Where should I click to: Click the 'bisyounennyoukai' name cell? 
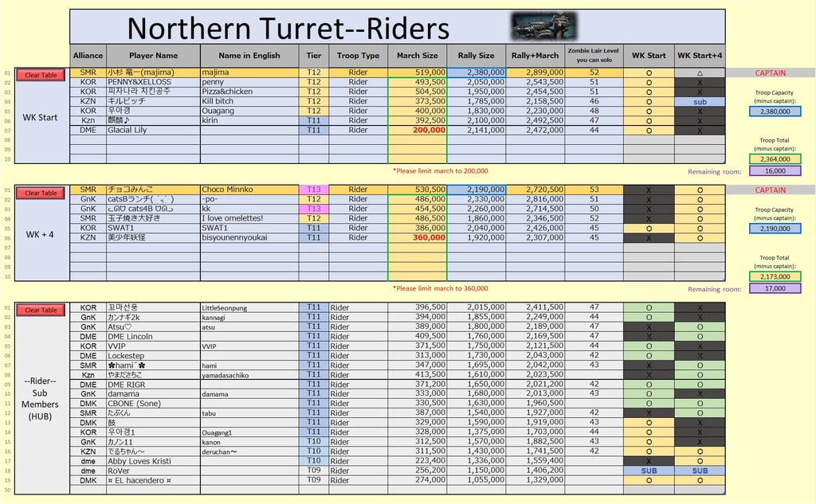(249, 238)
